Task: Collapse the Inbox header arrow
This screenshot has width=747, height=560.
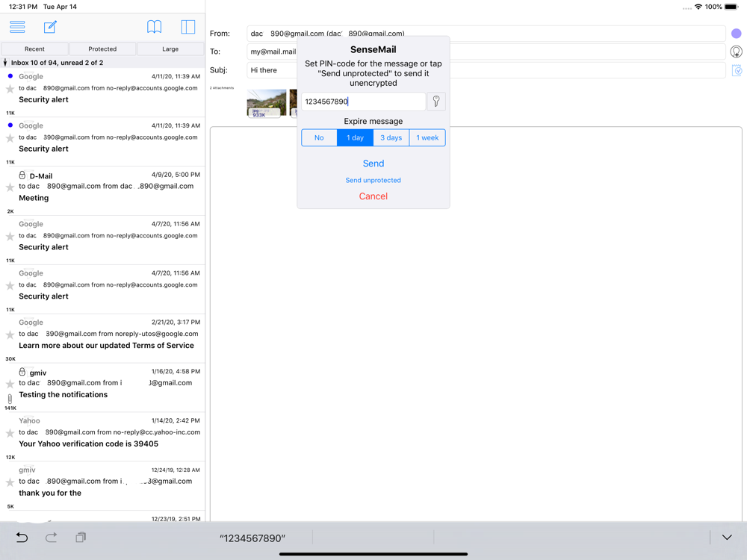Action: (4, 63)
